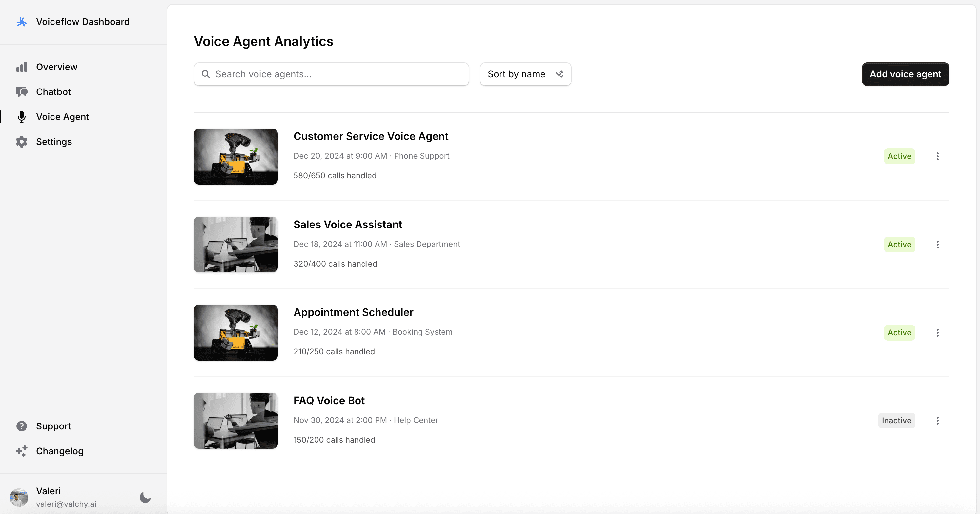Open the Changelog page

coord(60,451)
